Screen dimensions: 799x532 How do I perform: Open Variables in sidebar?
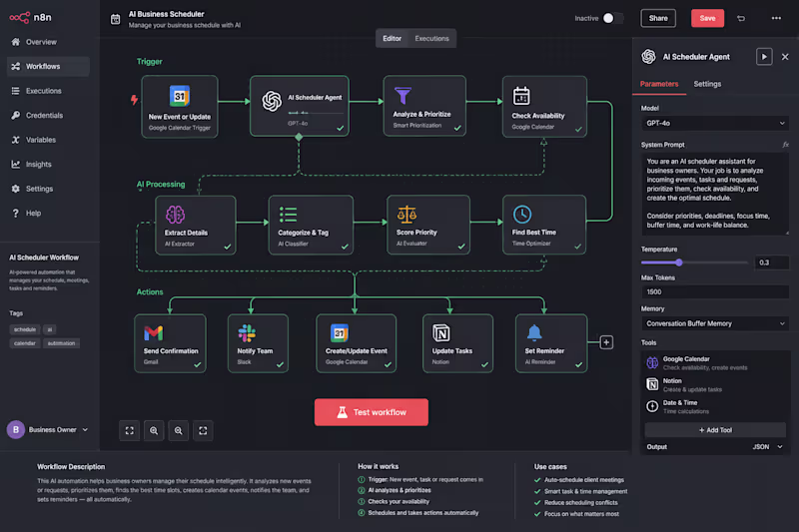pos(48,140)
